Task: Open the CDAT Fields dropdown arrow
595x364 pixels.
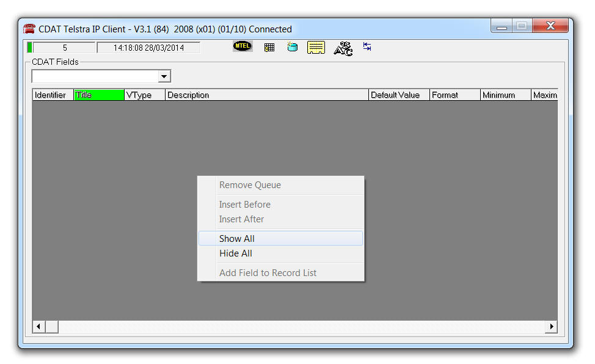Action: tap(164, 76)
